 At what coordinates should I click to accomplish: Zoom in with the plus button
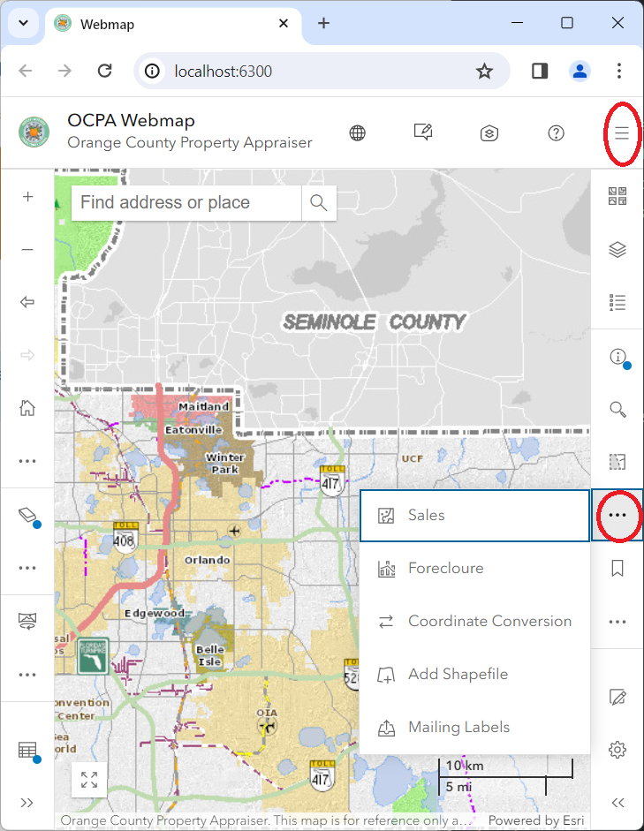coord(27,197)
